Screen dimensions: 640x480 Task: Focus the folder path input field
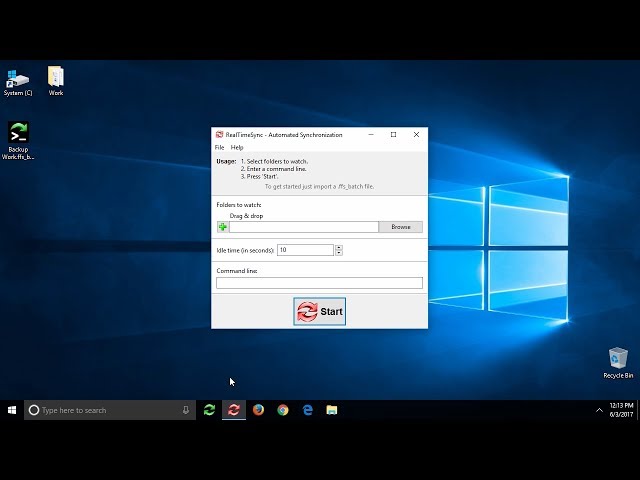click(x=304, y=227)
